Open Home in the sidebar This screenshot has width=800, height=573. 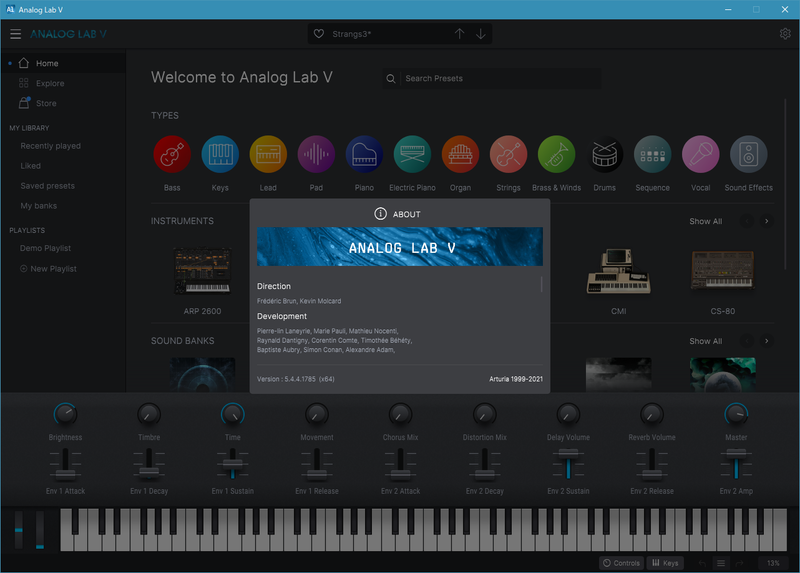63,63
